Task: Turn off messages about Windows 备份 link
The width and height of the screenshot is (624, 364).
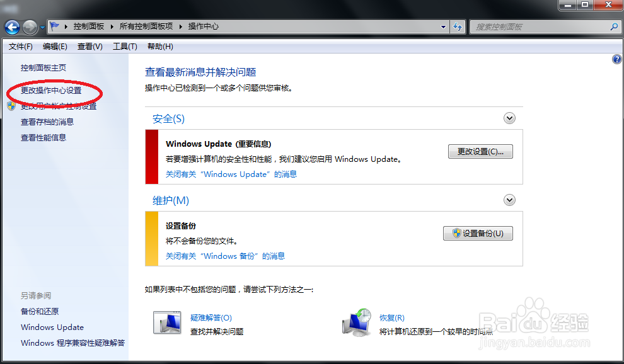Action: (x=225, y=256)
